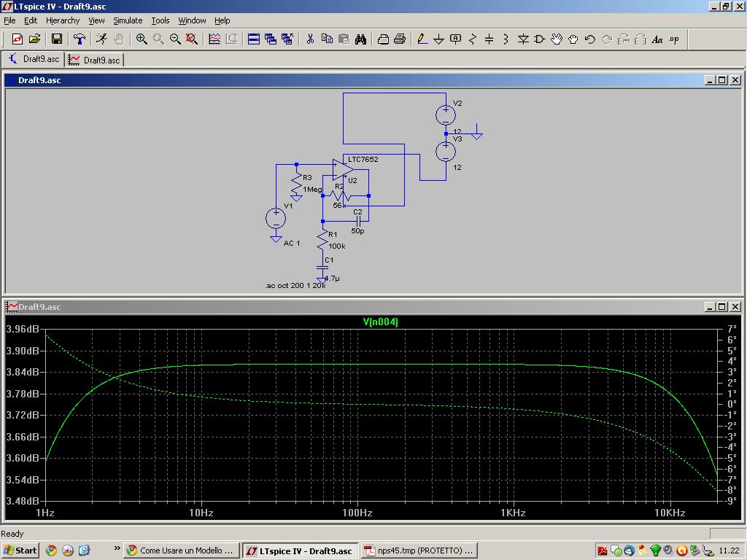
Task: Switch to the waveform Draft9.asc tab
Action: click(94, 60)
